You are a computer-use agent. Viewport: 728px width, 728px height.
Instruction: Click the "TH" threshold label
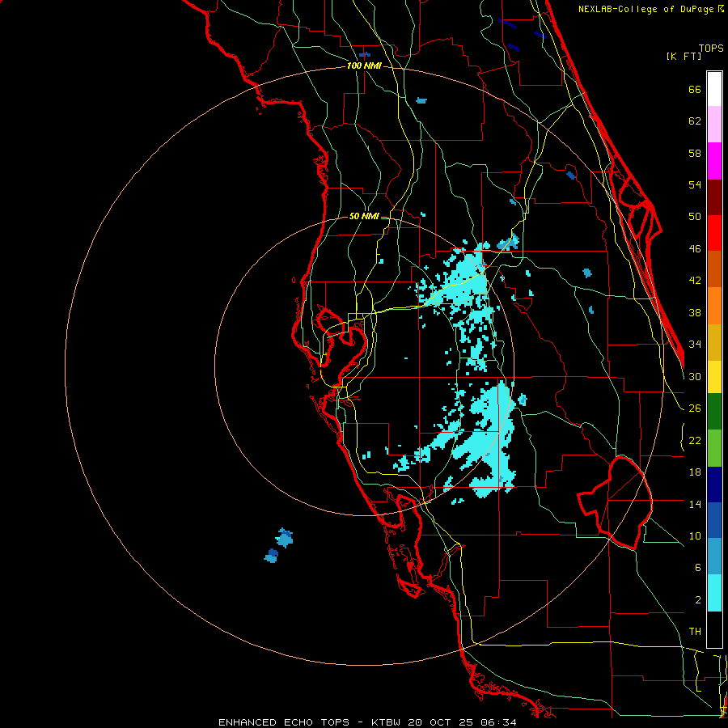pos(695,631)
